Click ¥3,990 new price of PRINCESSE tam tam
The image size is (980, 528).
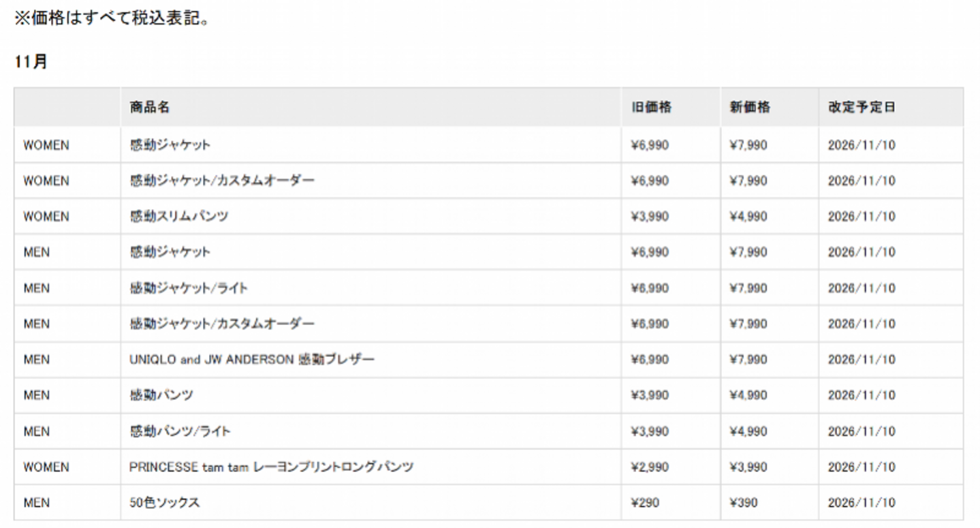748,467
